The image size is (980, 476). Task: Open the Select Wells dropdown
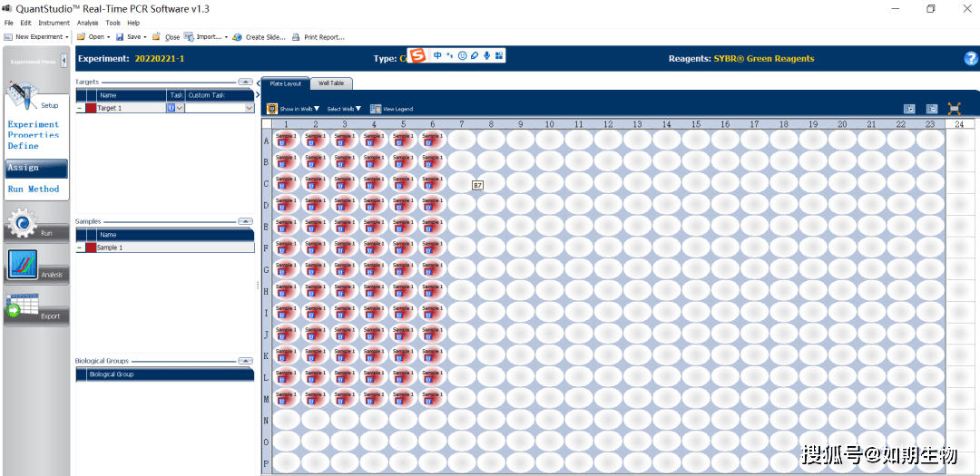[x=344, y=109]
